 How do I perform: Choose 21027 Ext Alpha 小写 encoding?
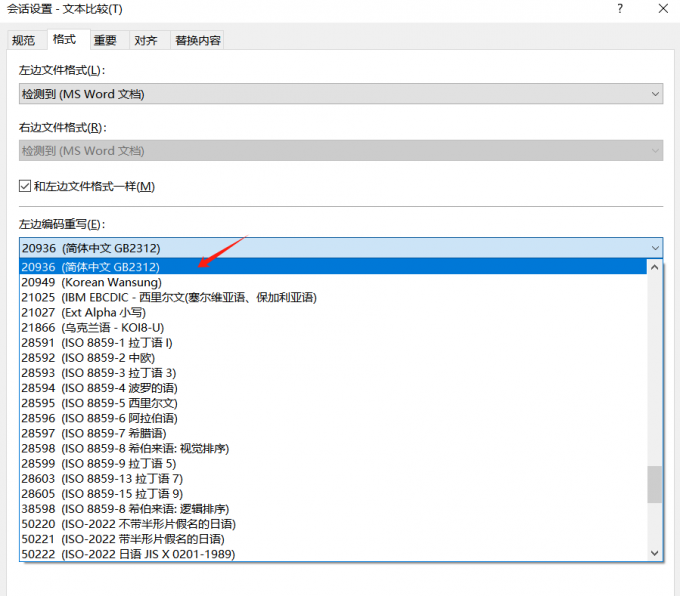[x=333, y=312]
